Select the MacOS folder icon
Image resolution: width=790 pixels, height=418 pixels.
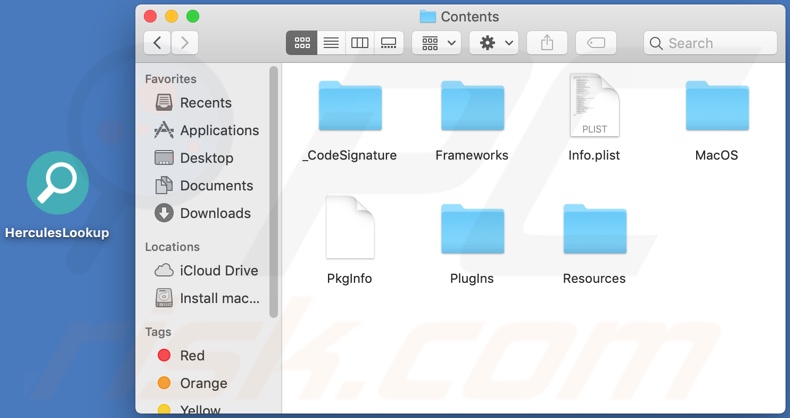pyautogui.click(x=717, y=106)
